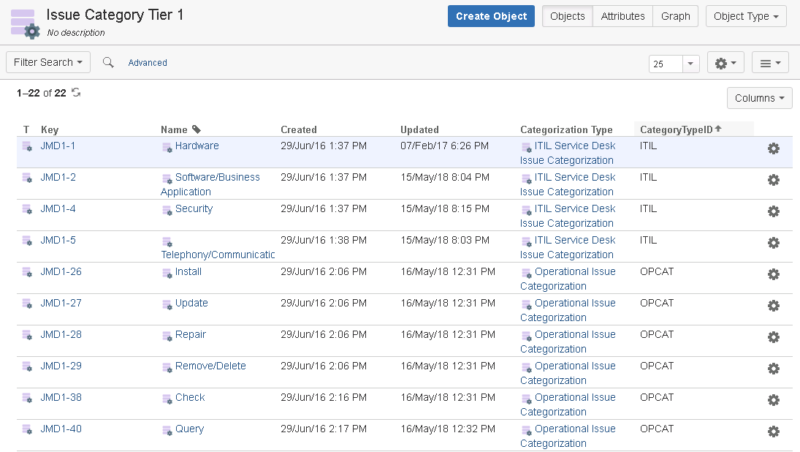
Task: Open the Columns dropdown
Action: (759, 98)
